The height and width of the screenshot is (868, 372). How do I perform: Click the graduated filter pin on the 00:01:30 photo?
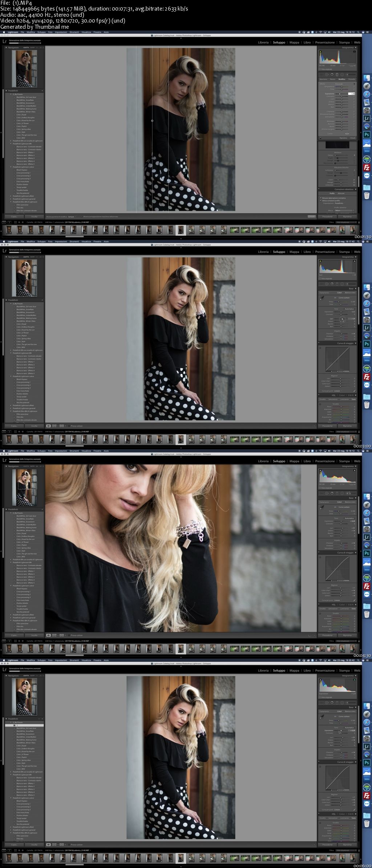152,120
